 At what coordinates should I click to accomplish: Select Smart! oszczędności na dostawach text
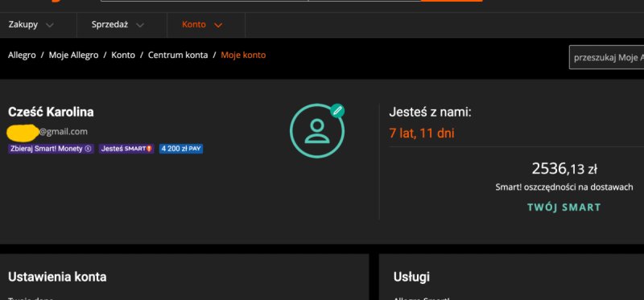[564, 187]
